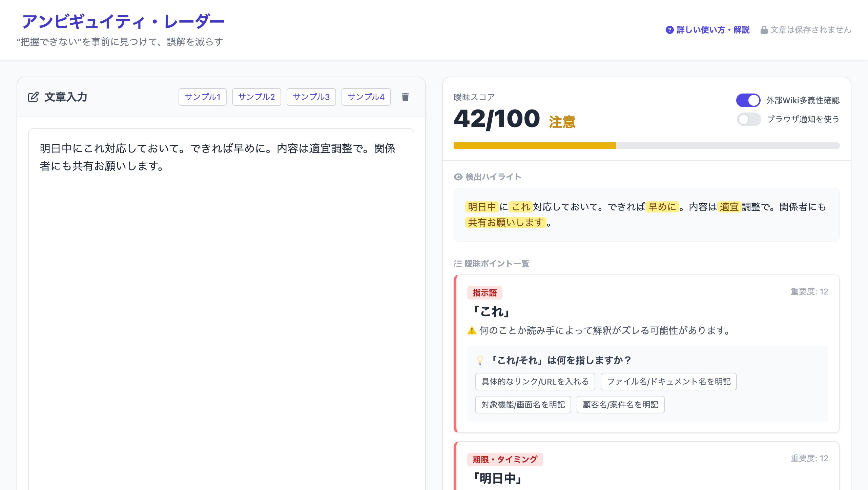
Task: Open 詳しい使い方・解説 link
Action: pos(713,30)
